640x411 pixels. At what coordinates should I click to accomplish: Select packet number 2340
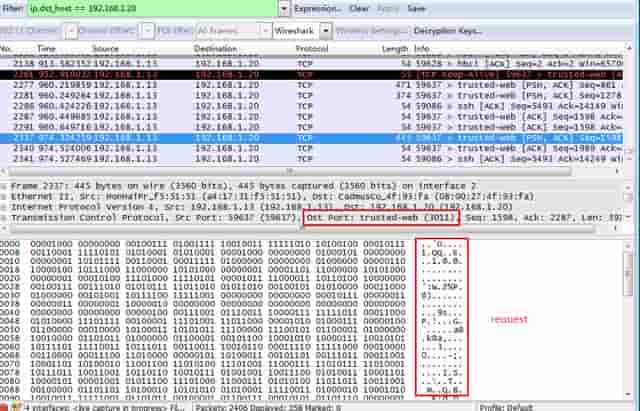311,149
